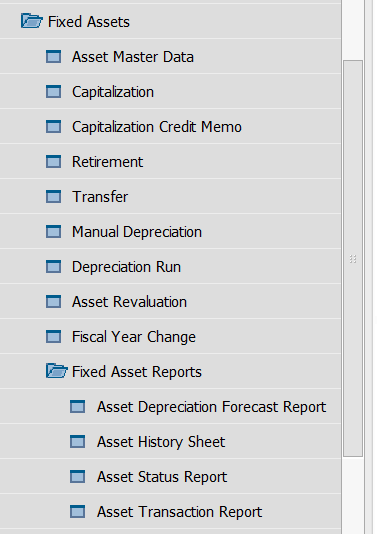Select the Depreciation Run menu text

click(x=126, y=267)
